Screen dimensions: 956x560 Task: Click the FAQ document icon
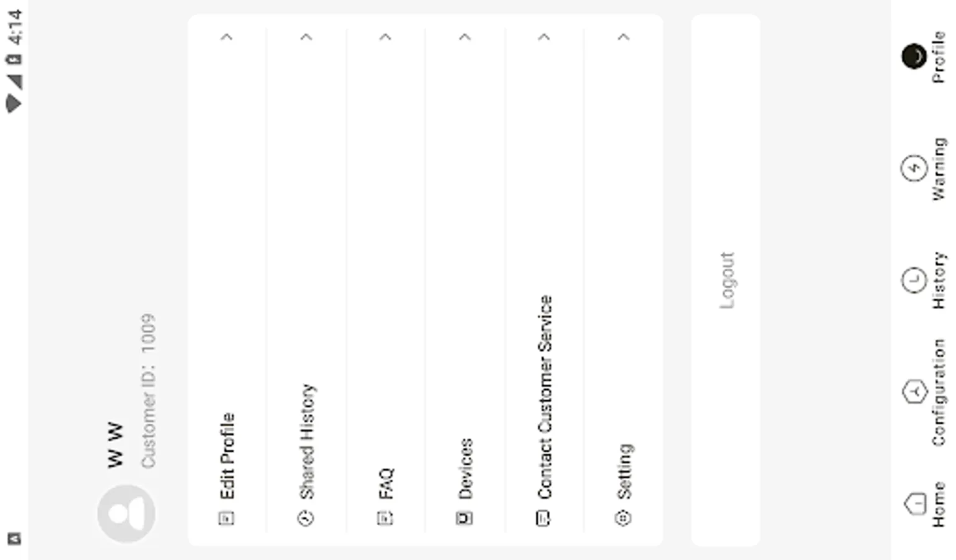tap(385, 518)
